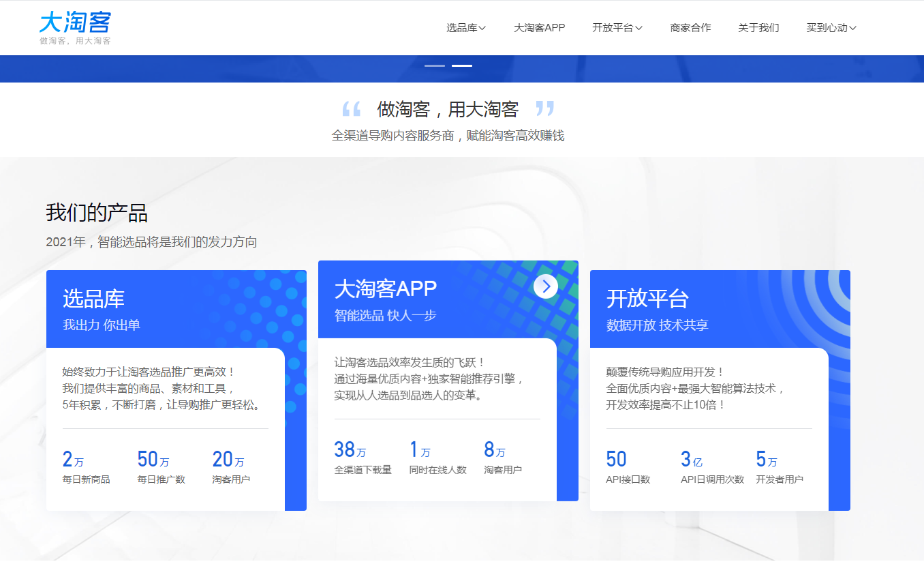This screenshot has height=564, width=924.
Task: Click the 每日新商品 statistic label
Action: [86, 479]
